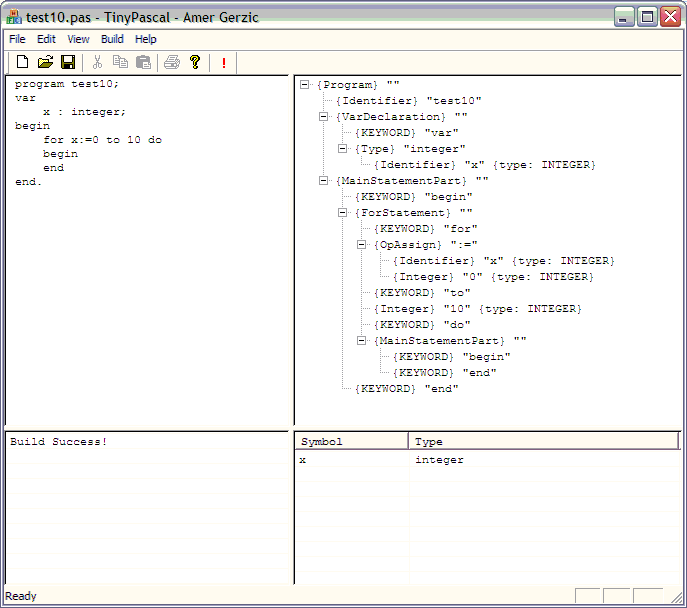
Task: Select the {Integer} "10" tree row
Action: coord(478,309)
